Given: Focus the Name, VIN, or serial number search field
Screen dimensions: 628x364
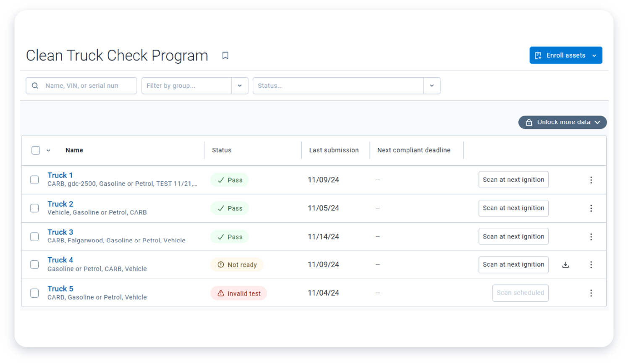Looking at the screenshot, I should 86,86.
